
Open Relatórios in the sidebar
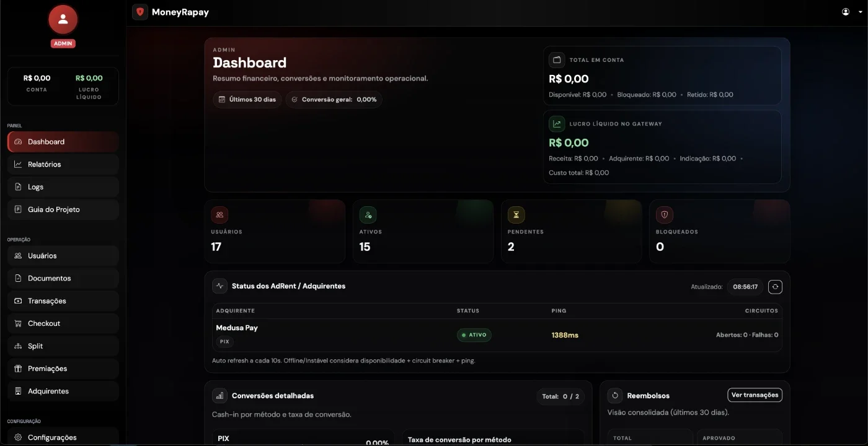click(63, 164)
